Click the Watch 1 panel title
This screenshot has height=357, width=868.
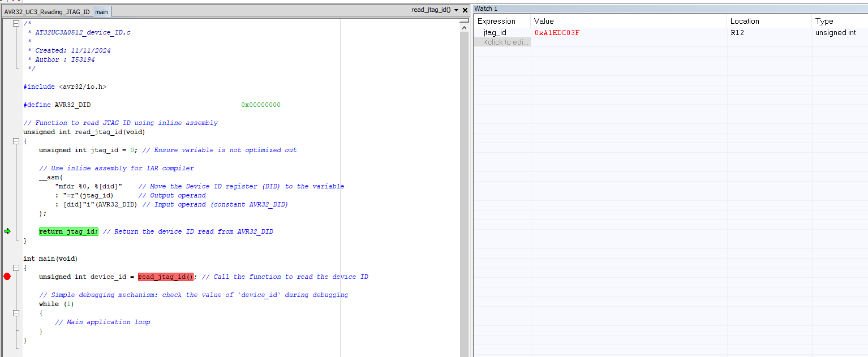[485, 8]
